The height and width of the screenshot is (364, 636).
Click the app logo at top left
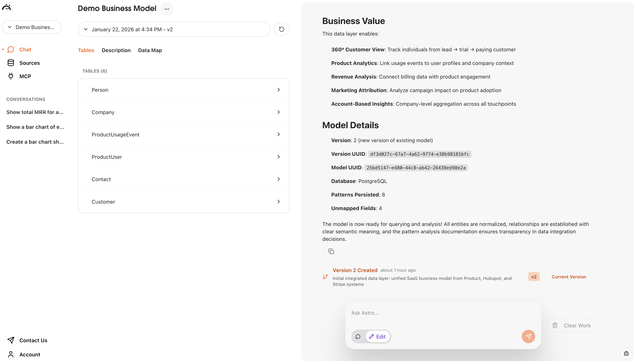click(7, 7)
